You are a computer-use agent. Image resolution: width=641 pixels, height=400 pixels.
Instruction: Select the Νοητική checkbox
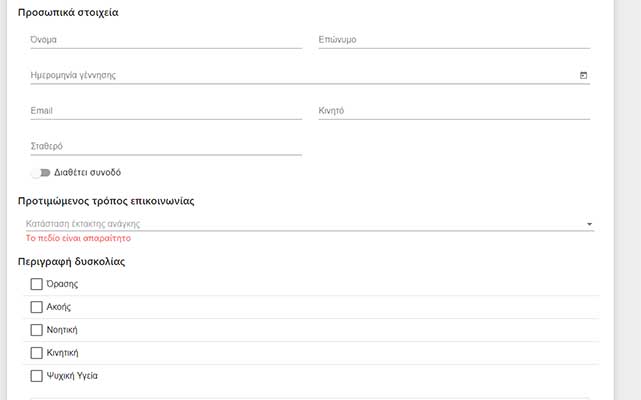coord(37,330)
